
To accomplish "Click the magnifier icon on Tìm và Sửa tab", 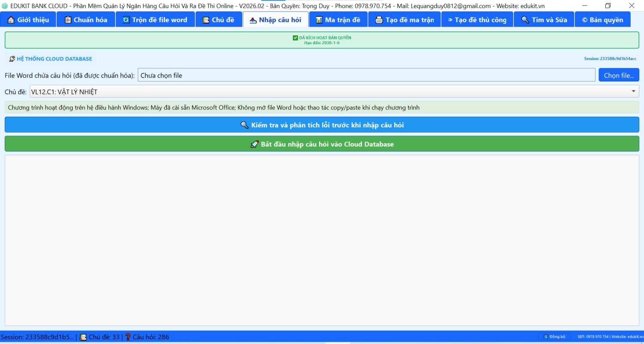I will [525, 20].
